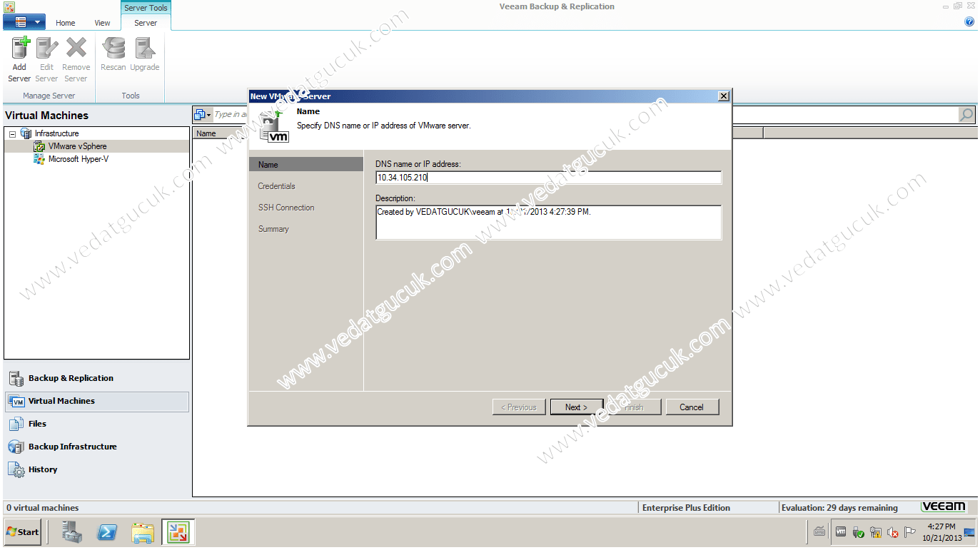Click the Action Center flag icon
The height and width of the screenshot is (550, 980).
pos(910,532)
